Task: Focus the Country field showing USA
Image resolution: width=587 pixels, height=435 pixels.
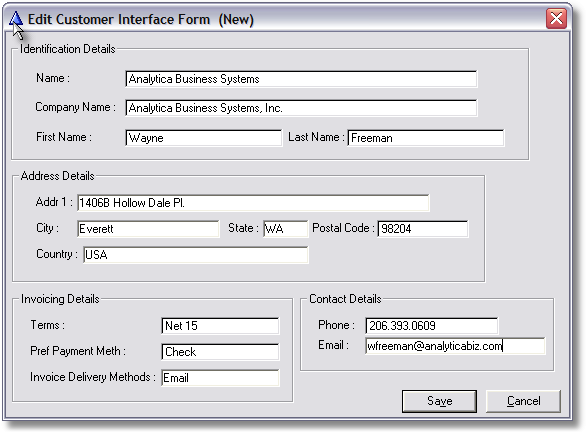Action: 196,255
